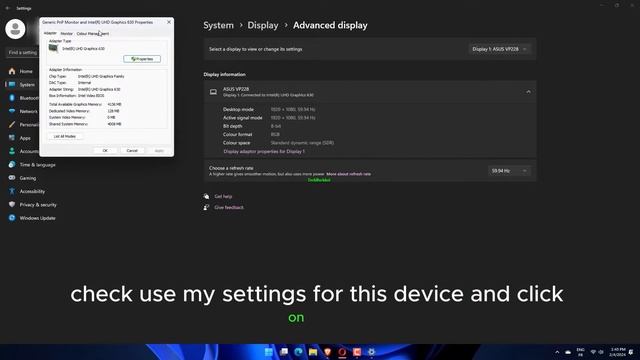Screen dimensions: 640x360
Task: Click the Get help link
Action: [x=223, y=196]
